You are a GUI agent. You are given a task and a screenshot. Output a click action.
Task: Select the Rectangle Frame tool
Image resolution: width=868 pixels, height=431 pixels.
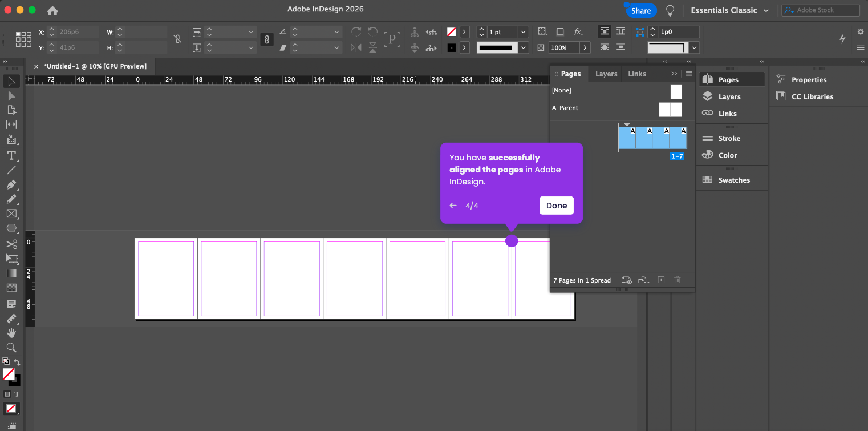(11, 214)
